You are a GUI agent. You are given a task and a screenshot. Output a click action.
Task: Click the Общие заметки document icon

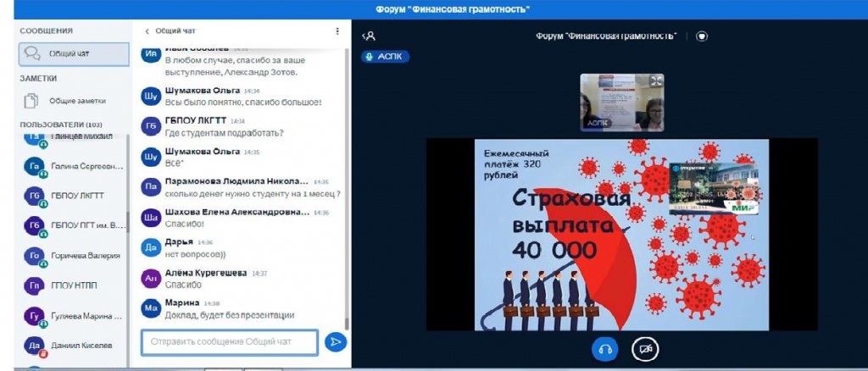pyautogui.click(x=31, y=101)
